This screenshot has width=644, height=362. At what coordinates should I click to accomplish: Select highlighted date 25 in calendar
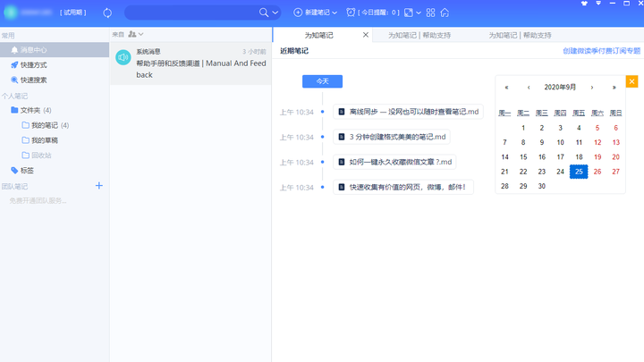point(579,172)
